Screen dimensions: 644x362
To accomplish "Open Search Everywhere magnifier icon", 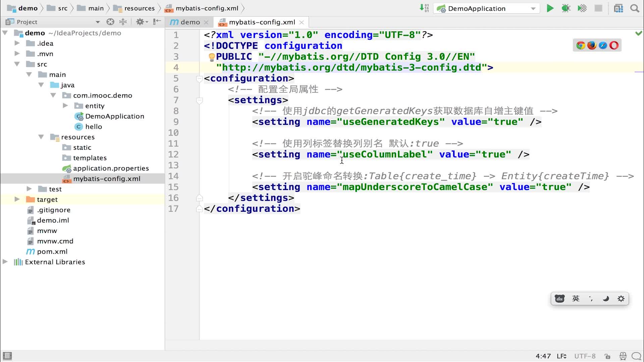I will (x=635, y=8).
